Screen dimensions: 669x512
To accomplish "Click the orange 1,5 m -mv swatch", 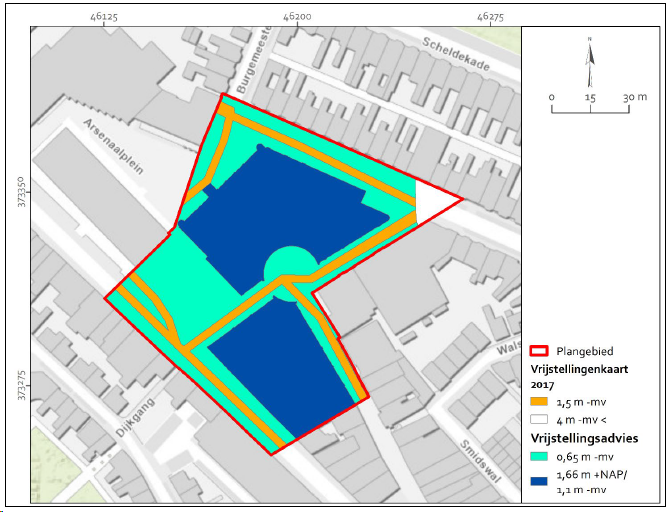I will point(539,402).
